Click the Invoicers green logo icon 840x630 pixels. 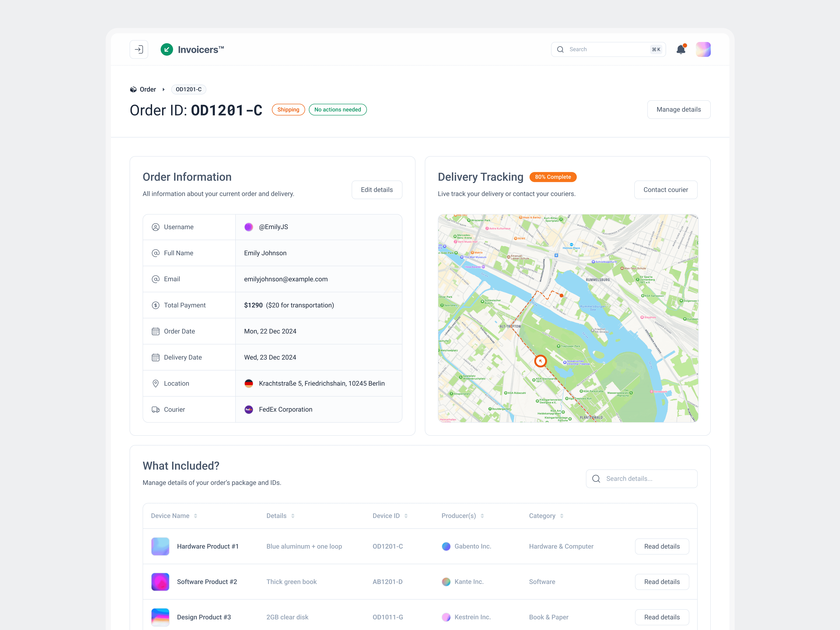point(167,49)
